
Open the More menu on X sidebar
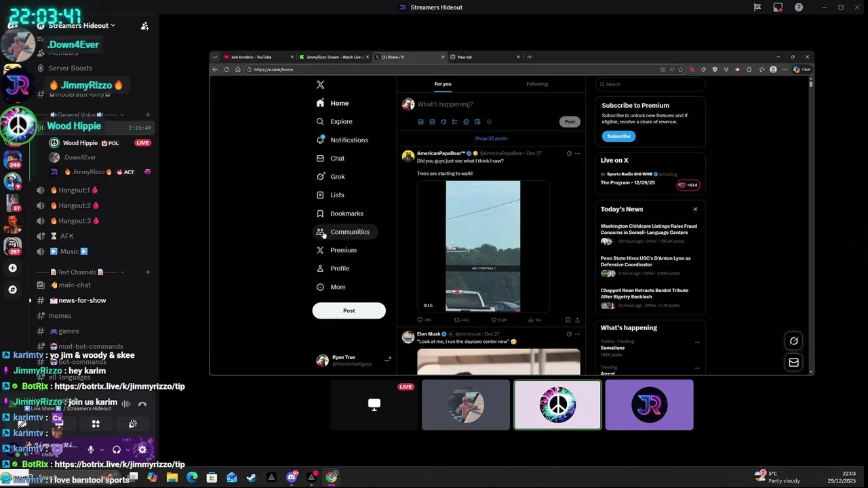(x=331, y=287)
